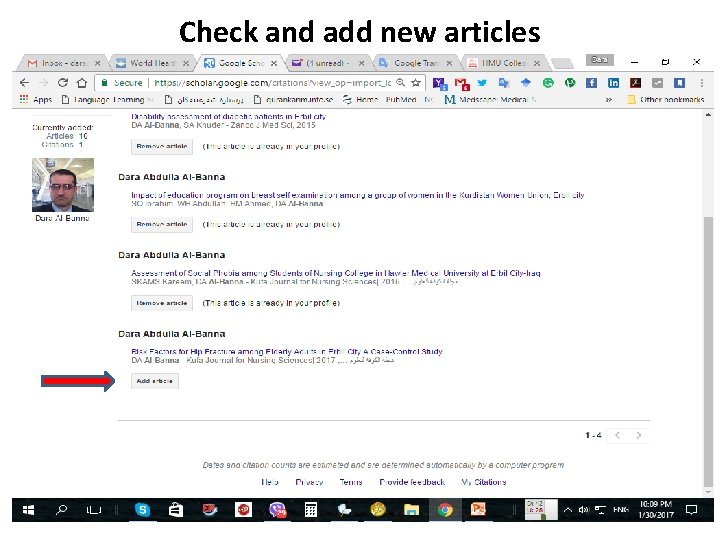The image size is (720, 540).
Task: Click the Adobe Acrobat extension icon
Action: (635, 83)
